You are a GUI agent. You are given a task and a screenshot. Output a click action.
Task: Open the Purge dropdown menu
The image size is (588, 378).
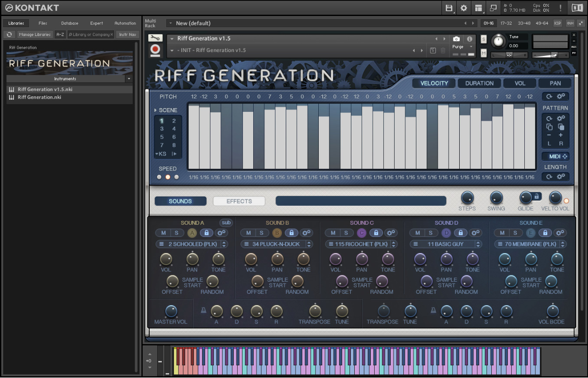[x=463, y=47]
